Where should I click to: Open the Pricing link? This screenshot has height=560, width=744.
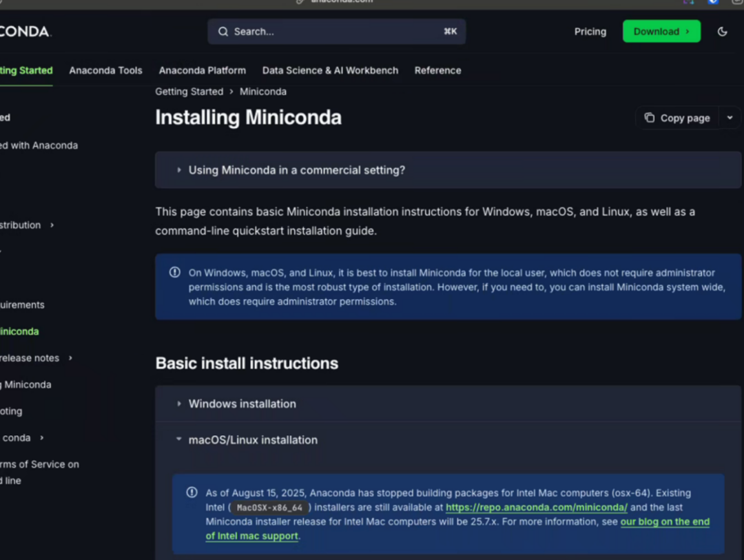click(590, 32)
